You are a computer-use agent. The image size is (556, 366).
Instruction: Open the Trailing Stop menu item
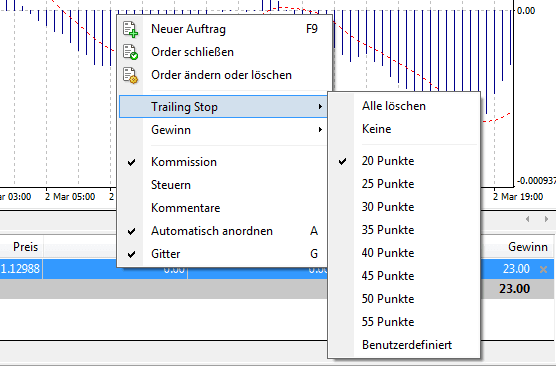click(x=223, y=106)
